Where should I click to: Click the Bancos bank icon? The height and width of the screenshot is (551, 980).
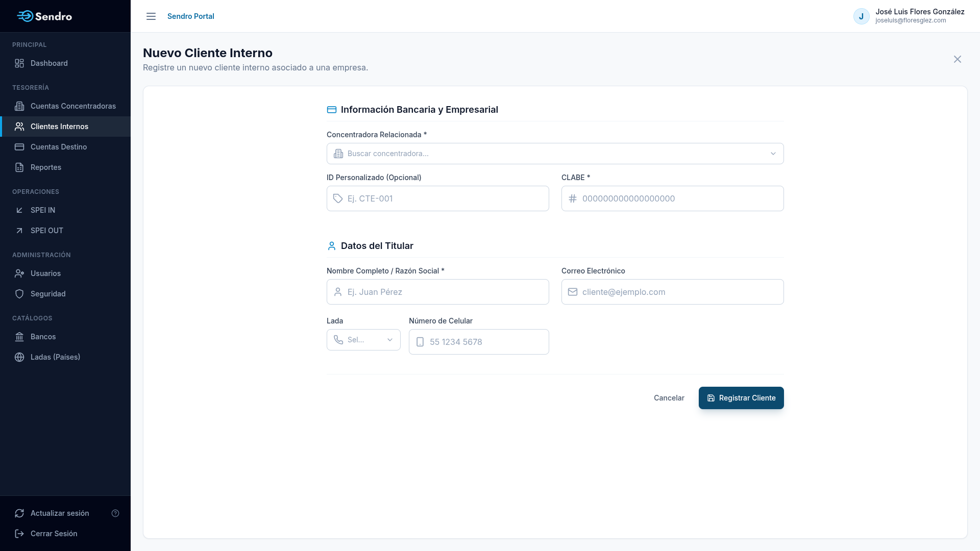[x=19, y=337]
